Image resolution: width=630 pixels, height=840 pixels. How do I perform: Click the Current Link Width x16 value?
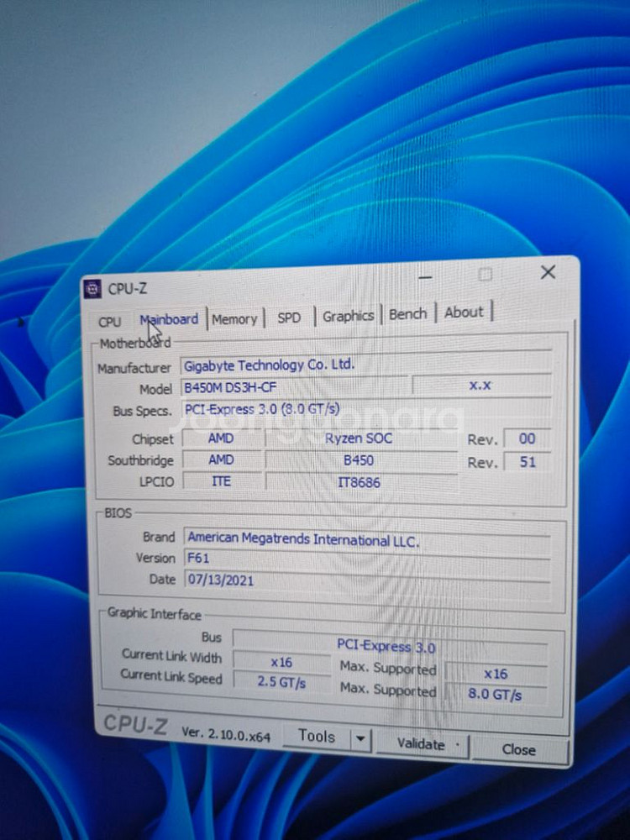281,663
